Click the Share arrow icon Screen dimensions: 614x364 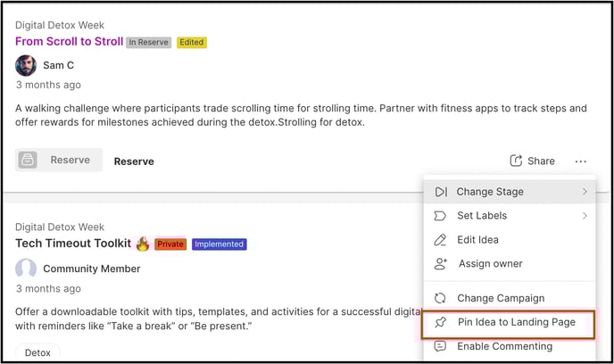pyautogui.click(x=516, y=160)
